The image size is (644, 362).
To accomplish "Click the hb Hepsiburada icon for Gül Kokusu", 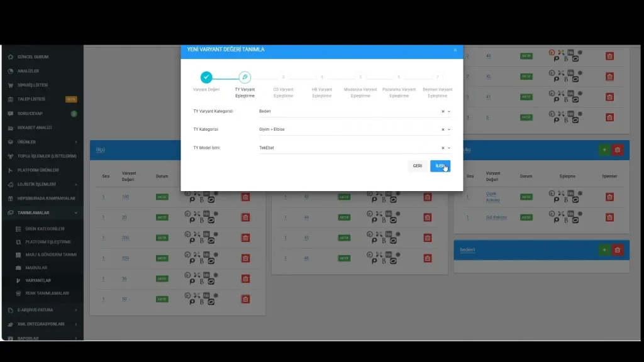I will click(570, 213).
